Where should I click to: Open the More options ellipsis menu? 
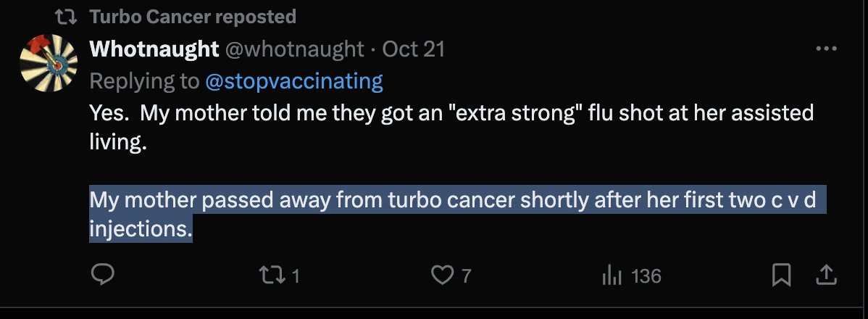click(826, 49)
